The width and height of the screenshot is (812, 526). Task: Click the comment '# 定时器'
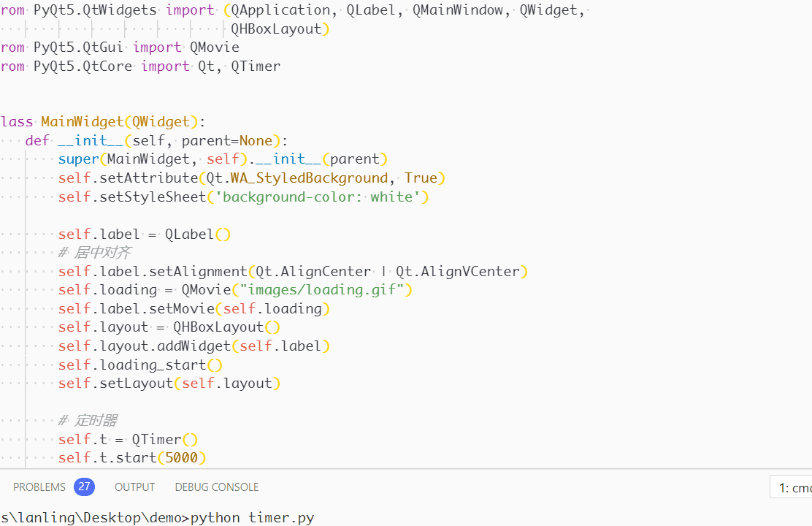[88, 421]
